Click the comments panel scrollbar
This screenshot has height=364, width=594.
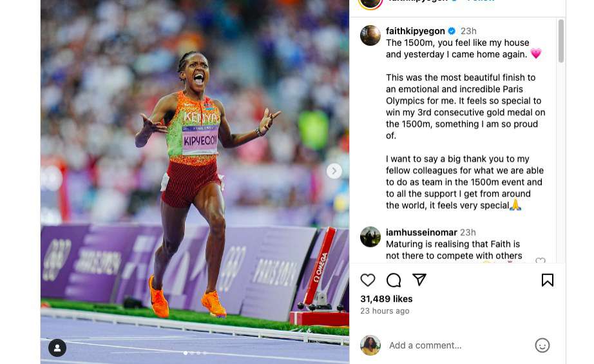[x=561, y=41]
